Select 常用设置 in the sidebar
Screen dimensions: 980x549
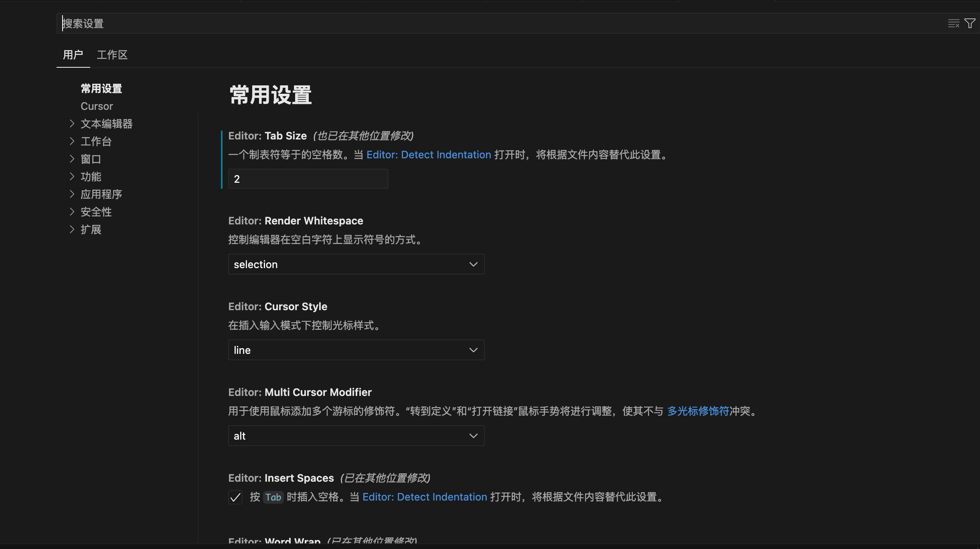click(x=101, y=89)
